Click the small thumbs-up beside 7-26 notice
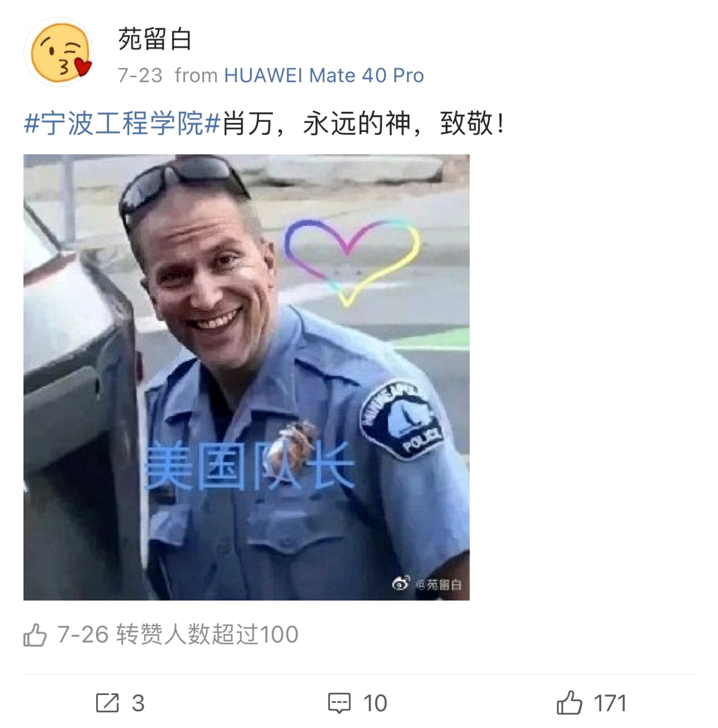718x728 pixels. pos(35,635)
